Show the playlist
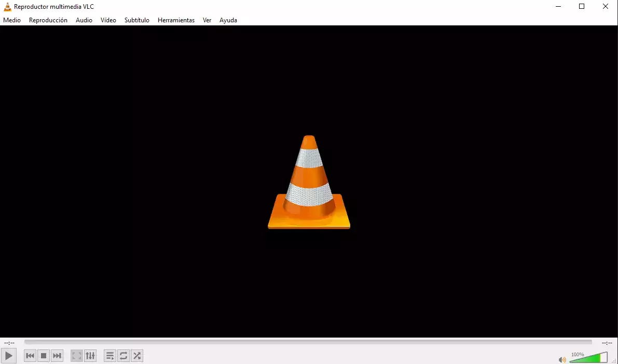Screen dimensions: 618x364 click(110, 356)
